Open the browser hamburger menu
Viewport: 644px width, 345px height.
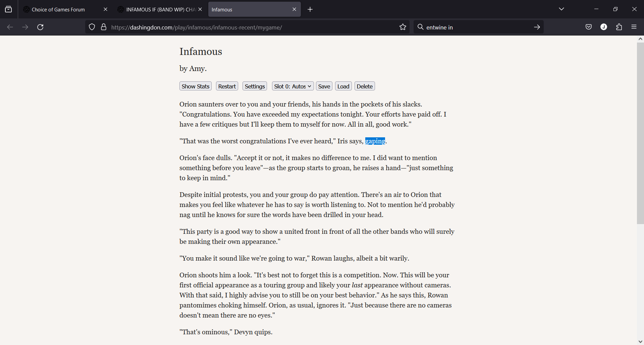pyautogui.click(x=634, y=27)
